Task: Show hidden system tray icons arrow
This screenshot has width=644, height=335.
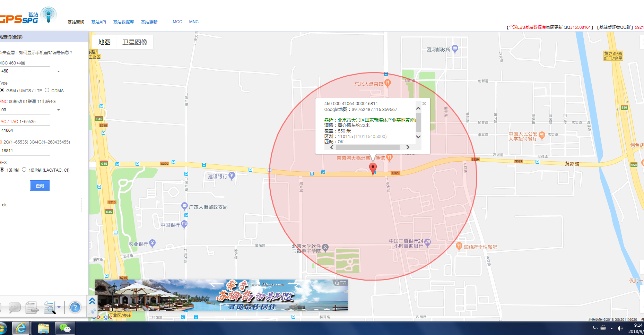Action: 612,328
